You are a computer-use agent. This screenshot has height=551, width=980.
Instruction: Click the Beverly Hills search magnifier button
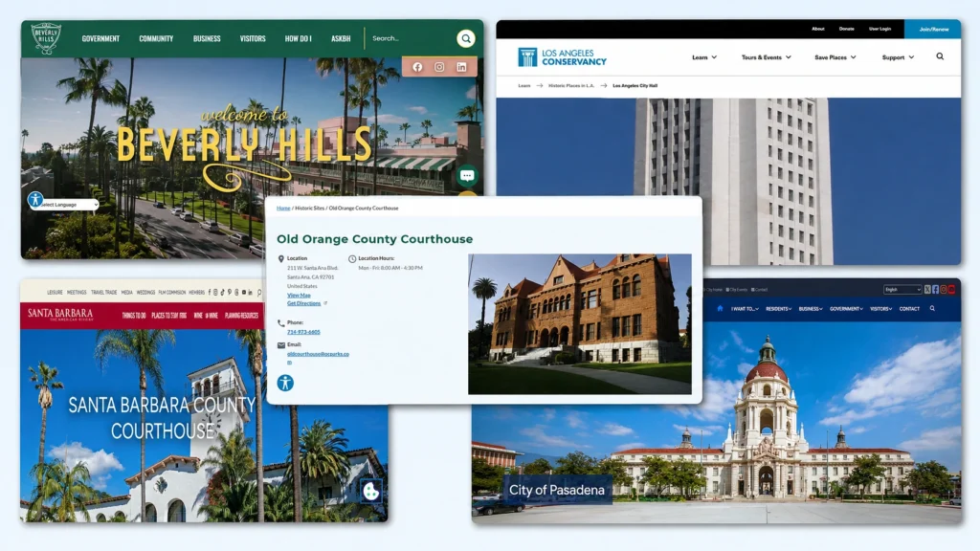click(x=466, y=38)
